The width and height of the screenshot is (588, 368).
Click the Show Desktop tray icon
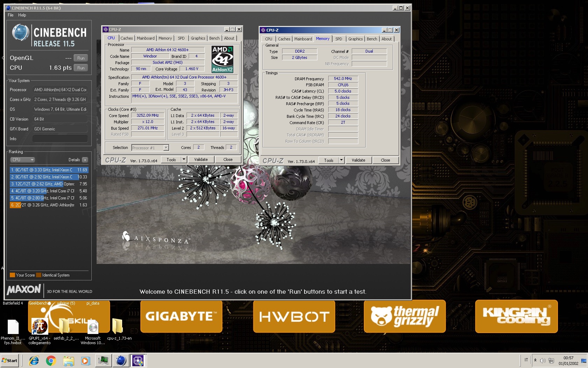tap(584, 361)
